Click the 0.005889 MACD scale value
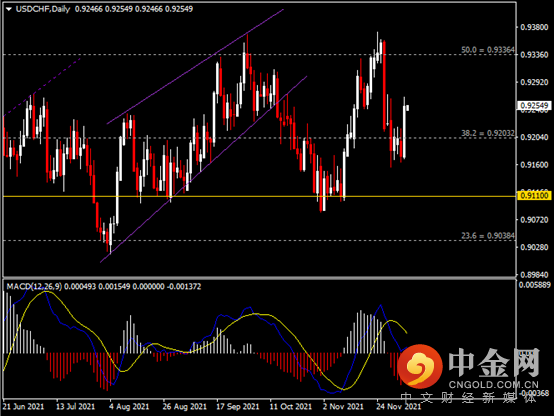This screenshot has height=416, width=554. click(535, 285)
